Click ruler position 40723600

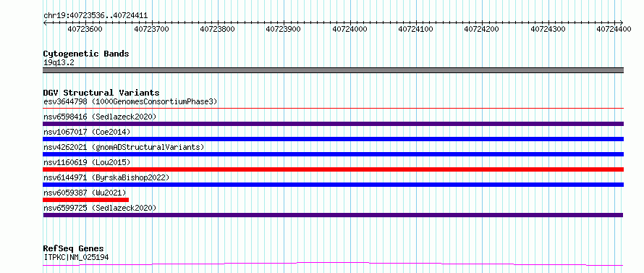[85, 29]
